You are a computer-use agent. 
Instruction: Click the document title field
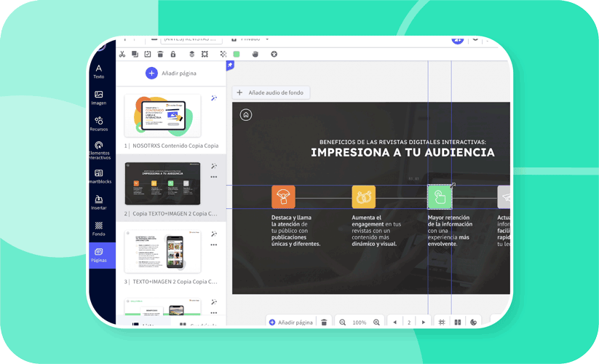(190, 39)
